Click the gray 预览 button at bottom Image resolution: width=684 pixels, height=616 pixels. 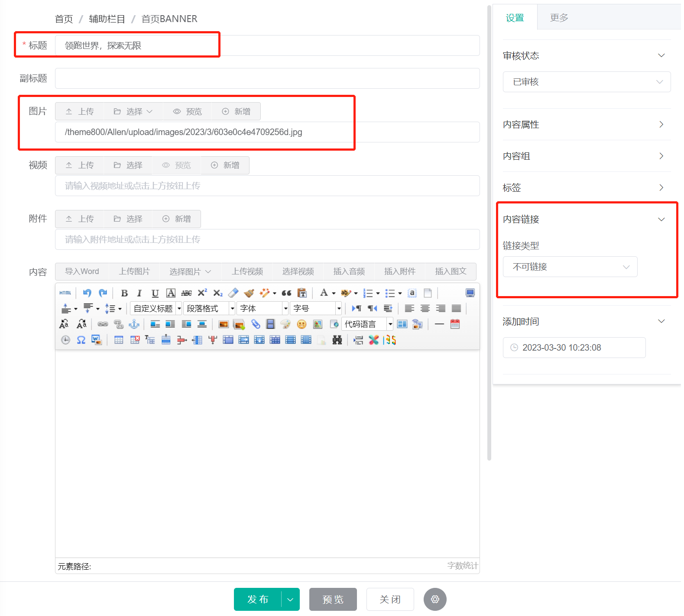[x=333, y=600]
